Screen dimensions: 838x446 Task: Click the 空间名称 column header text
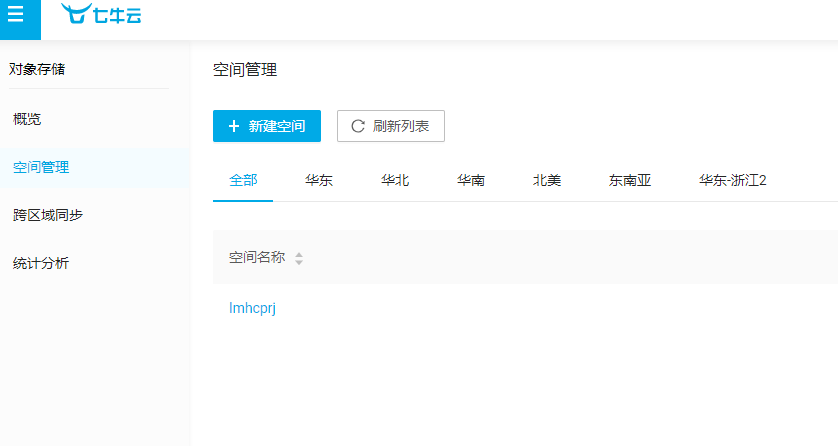click(x=257, y=257)
